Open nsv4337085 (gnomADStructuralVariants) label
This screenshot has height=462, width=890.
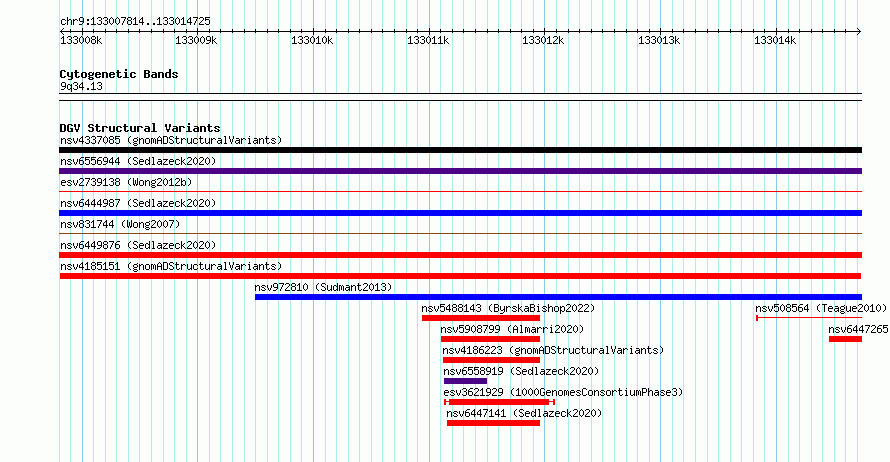171,140
